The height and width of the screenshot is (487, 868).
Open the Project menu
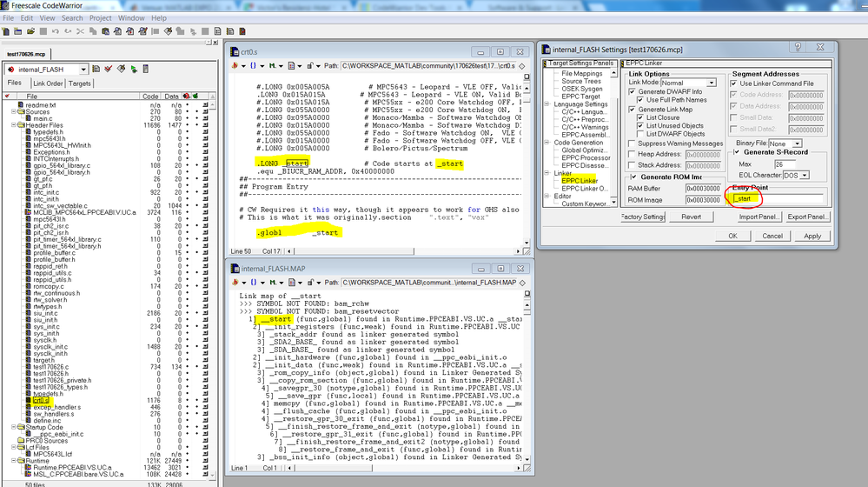100,17
